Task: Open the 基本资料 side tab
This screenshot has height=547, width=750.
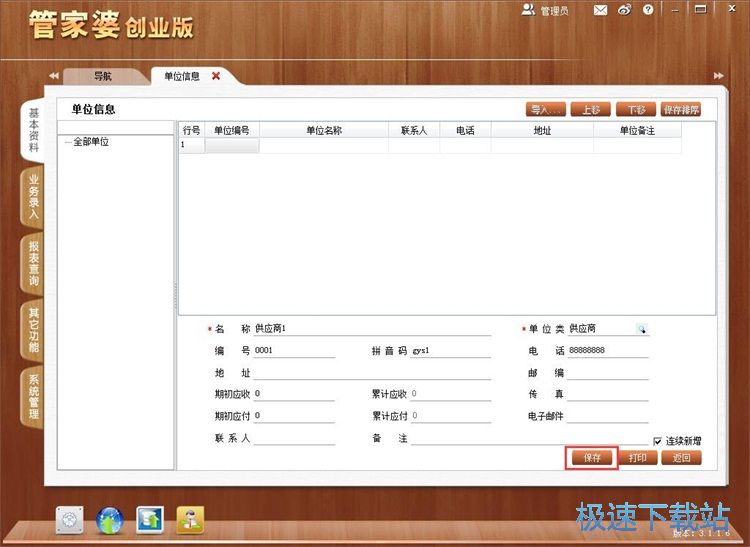Action: click(33, 130)
